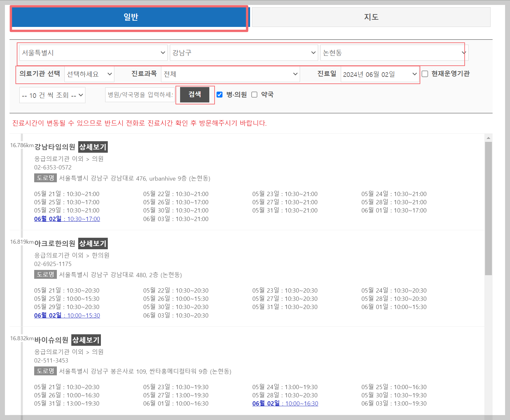Viewport: 510px width, 420px height.
Task: Click 바이슈의원 06월 02일 10:00~16:30 link
Action: 285,404
